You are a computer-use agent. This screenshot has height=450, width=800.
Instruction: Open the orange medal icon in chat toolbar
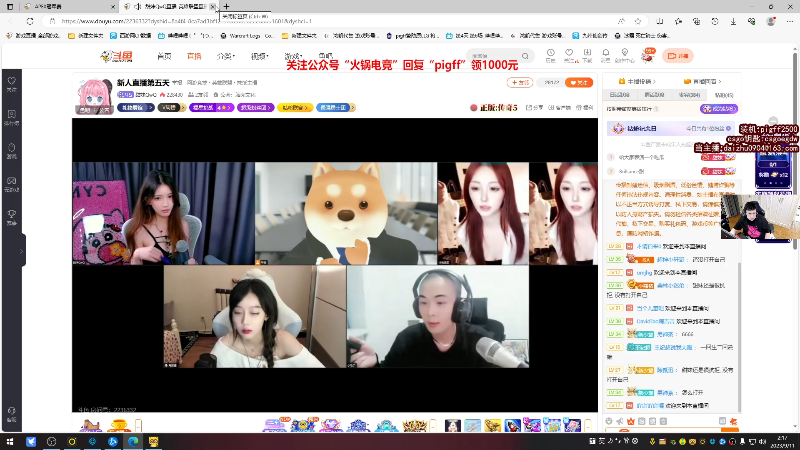click(631, 421)
